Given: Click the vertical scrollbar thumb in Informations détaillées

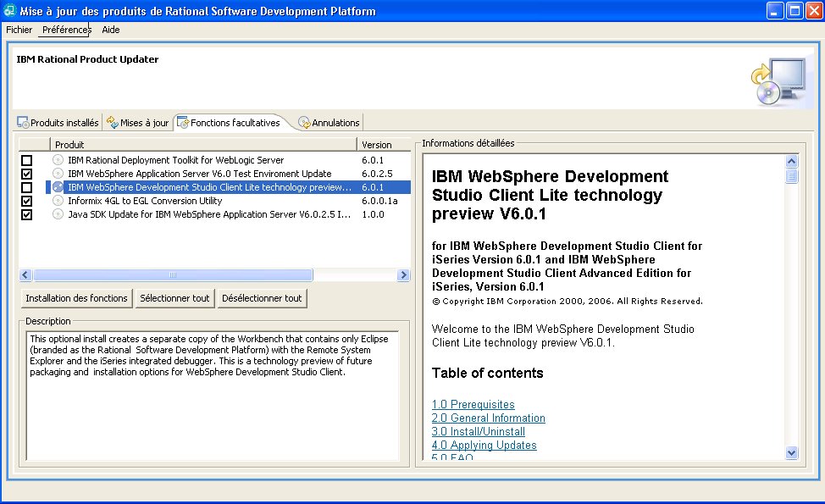Looking at the screenshot, I should (x=791, y=175).
